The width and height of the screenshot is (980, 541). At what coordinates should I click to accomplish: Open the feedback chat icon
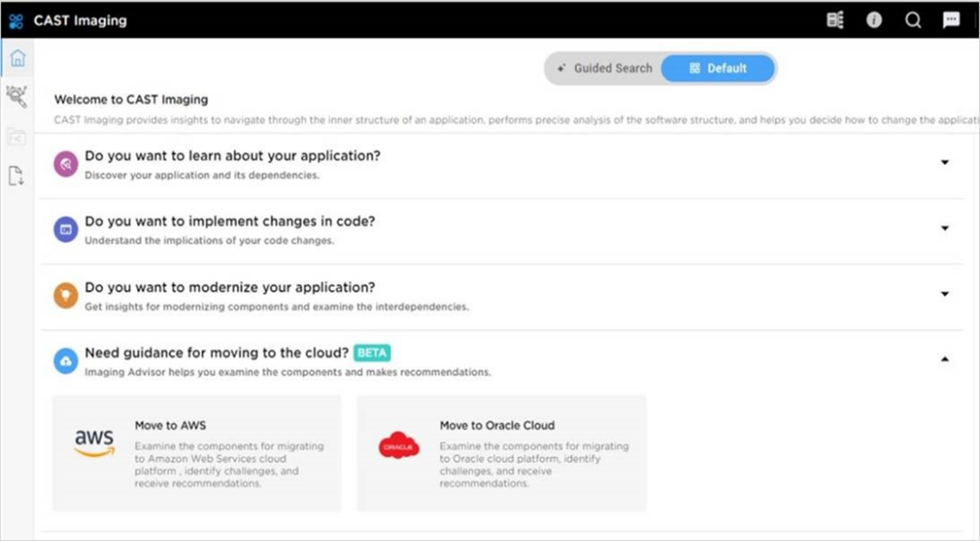click(951, 20)
